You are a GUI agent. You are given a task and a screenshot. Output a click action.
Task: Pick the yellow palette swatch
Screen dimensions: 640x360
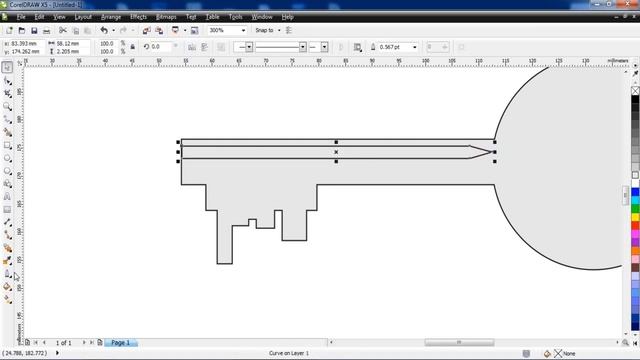[635, 217]
